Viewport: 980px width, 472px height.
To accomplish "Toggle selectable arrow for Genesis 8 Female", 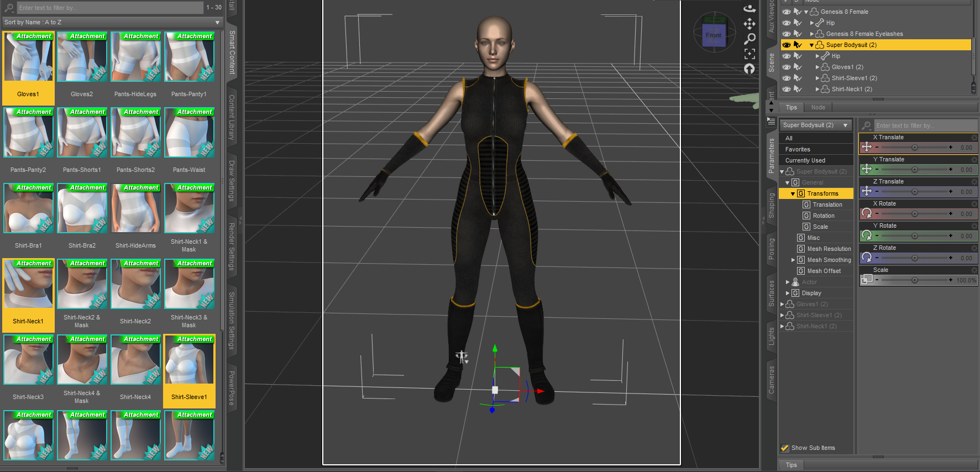I will tap(798, 12).
